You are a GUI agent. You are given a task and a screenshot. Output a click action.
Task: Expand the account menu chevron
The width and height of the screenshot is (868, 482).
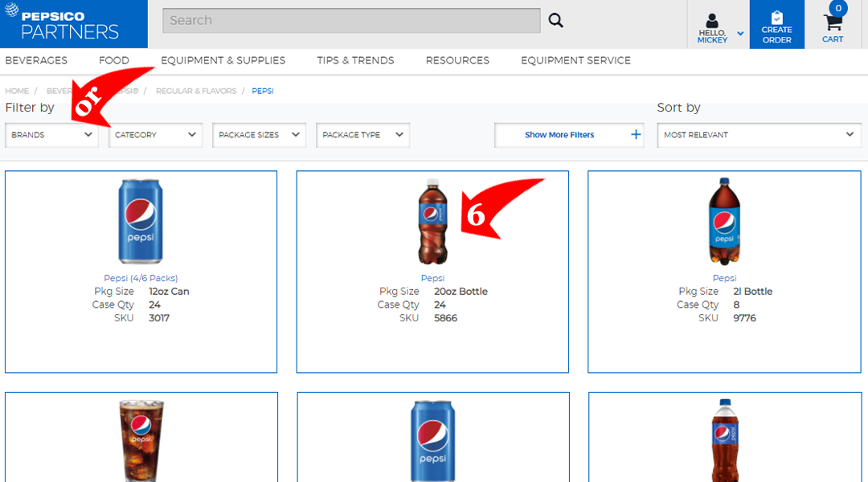tap(740, 34)
